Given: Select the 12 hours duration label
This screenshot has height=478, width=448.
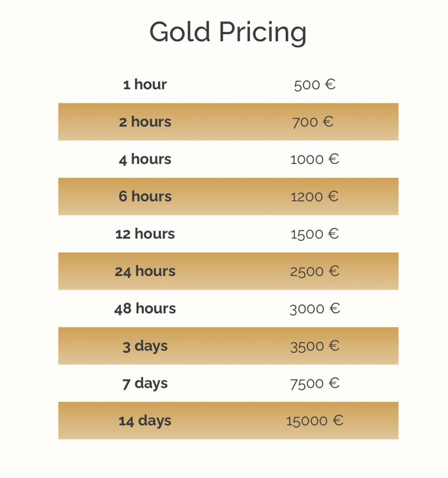Looking at the screenshot, I should pos(145,234).
